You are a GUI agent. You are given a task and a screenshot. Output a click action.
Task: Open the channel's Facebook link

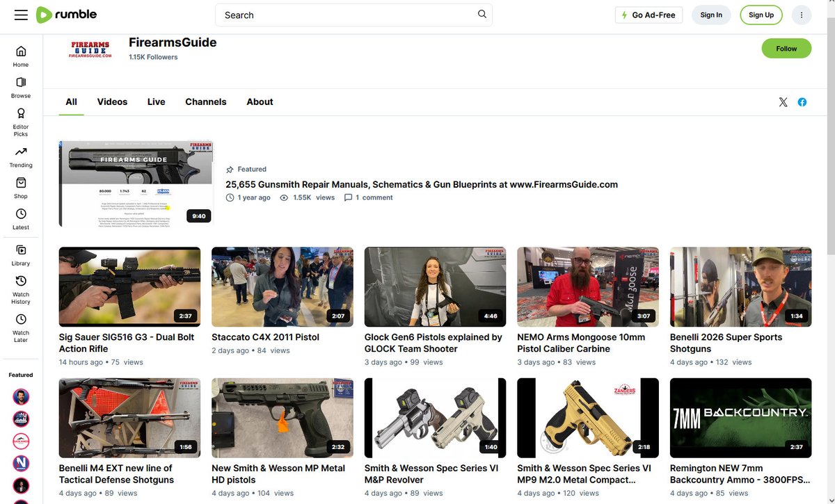point(802,102)
